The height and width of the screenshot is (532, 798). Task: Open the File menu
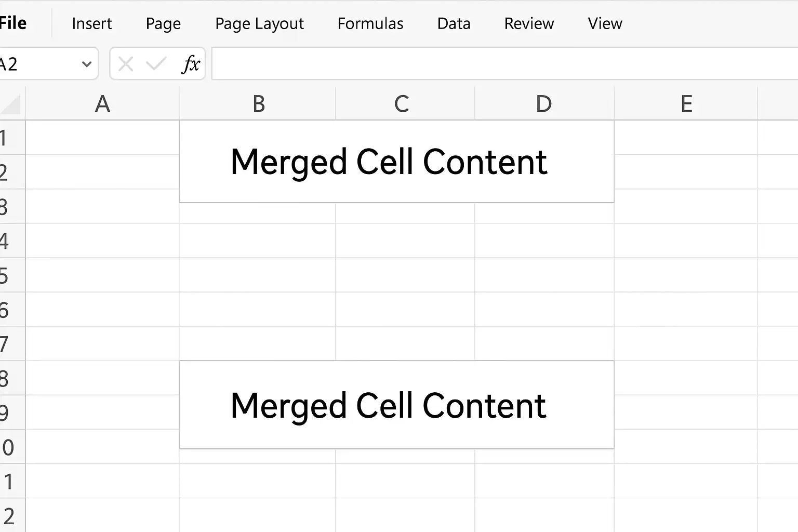(13, 23)
